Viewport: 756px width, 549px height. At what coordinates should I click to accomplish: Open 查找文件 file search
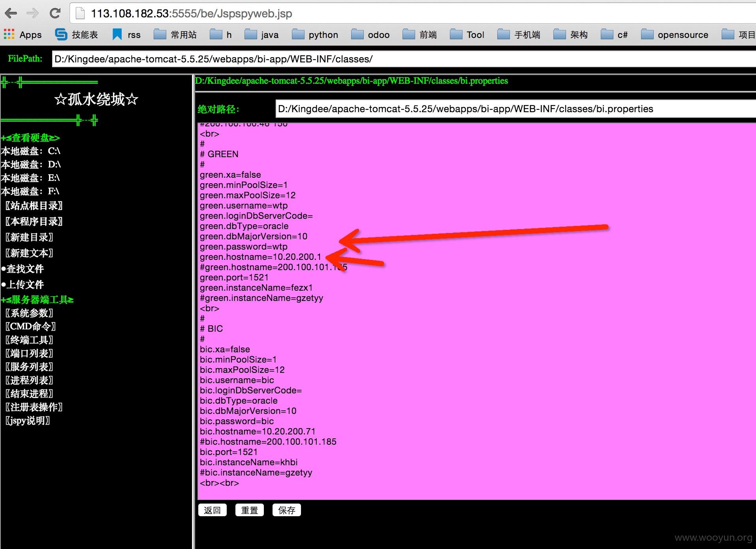pyautogui.click(x=23, y=269)
